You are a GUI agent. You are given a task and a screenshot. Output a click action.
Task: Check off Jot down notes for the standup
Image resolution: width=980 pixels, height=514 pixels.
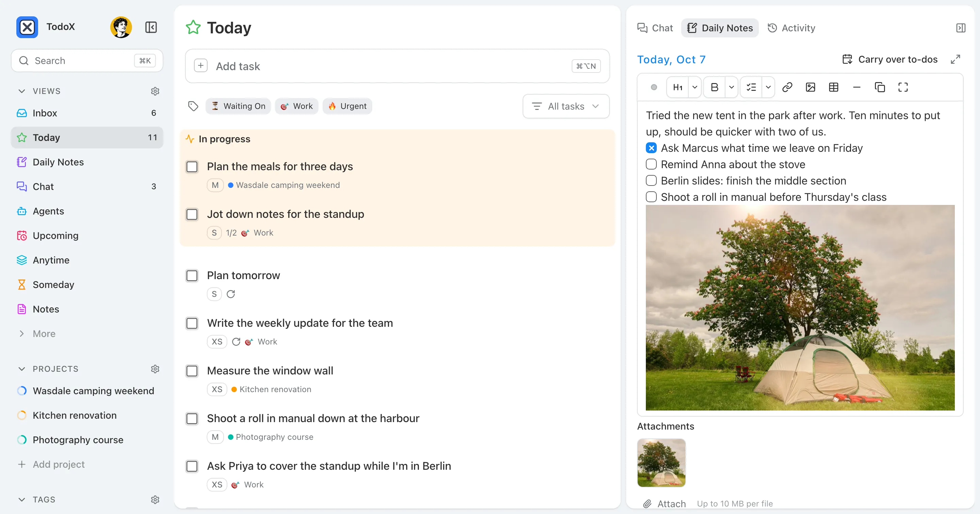(192, 214)
